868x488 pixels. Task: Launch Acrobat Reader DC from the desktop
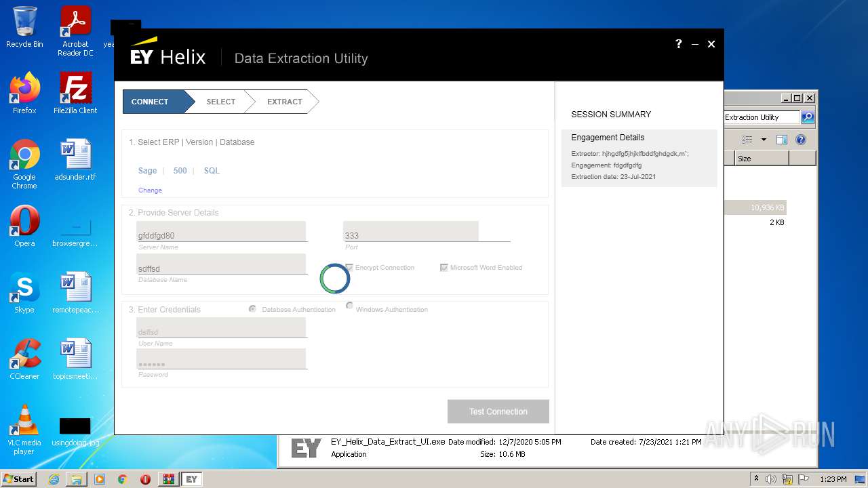pos(75,31)
